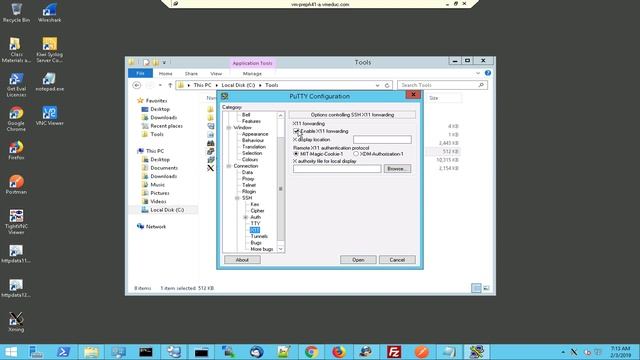Switch Explorer to details view icon

click(476, 288)
